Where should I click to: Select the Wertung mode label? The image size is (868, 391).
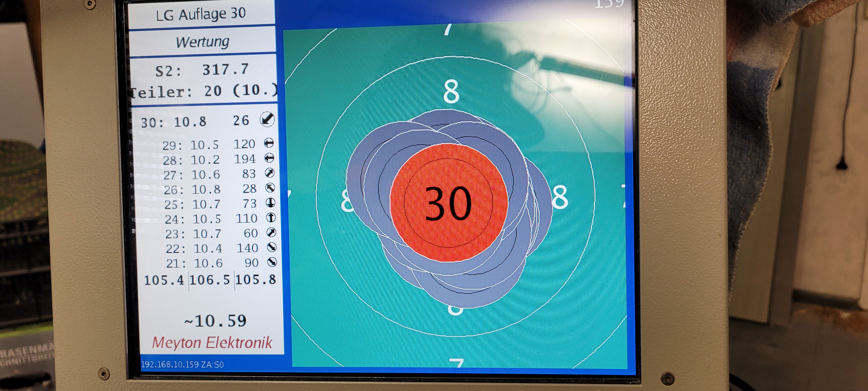(203, 42)
